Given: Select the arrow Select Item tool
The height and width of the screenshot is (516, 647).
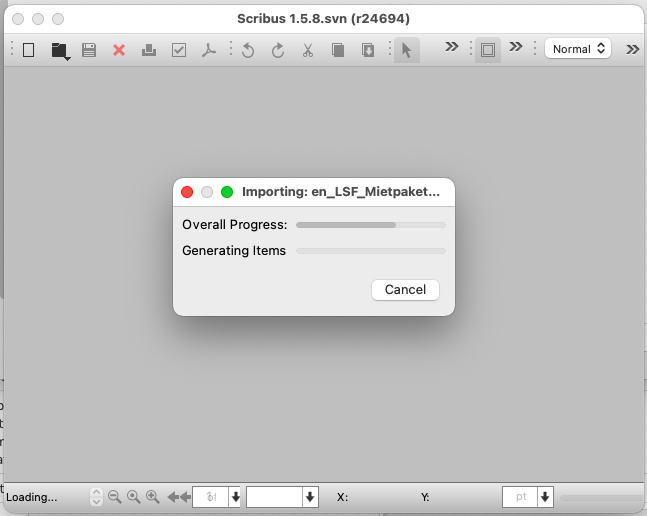Looking at the screenshot, I should pos(406,49).
